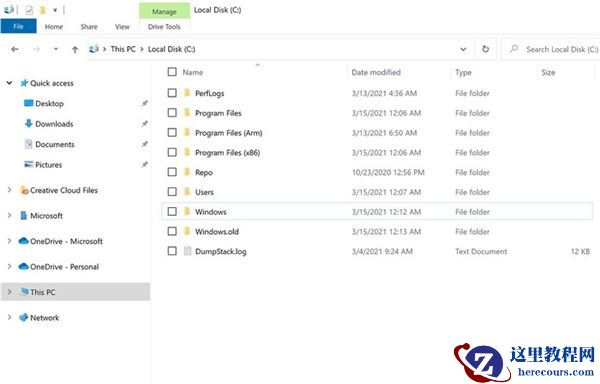600x384 pixels.
Task: Open Pictures in Quick access
Action: (x=49, y=165)
